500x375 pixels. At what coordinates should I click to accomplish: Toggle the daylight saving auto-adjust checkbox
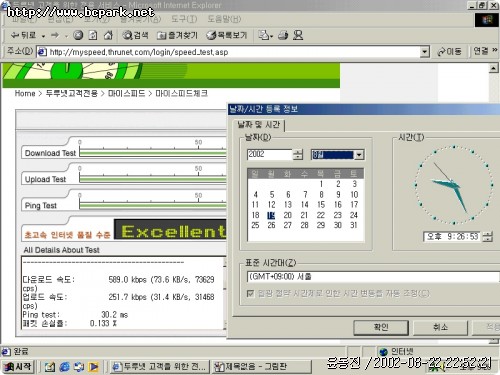(250, 293)
